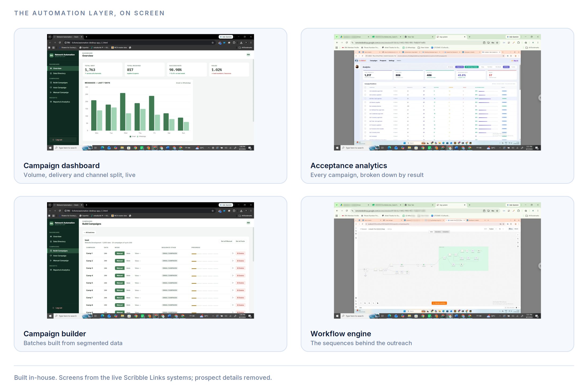Switch Camp 2 to Auto mode
The image size is (588, 388).
point(128,261)
